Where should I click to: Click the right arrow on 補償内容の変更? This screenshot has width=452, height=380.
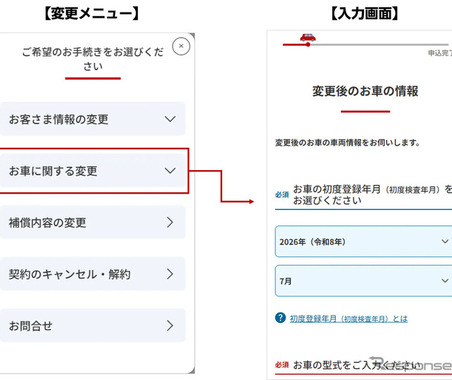170,222
